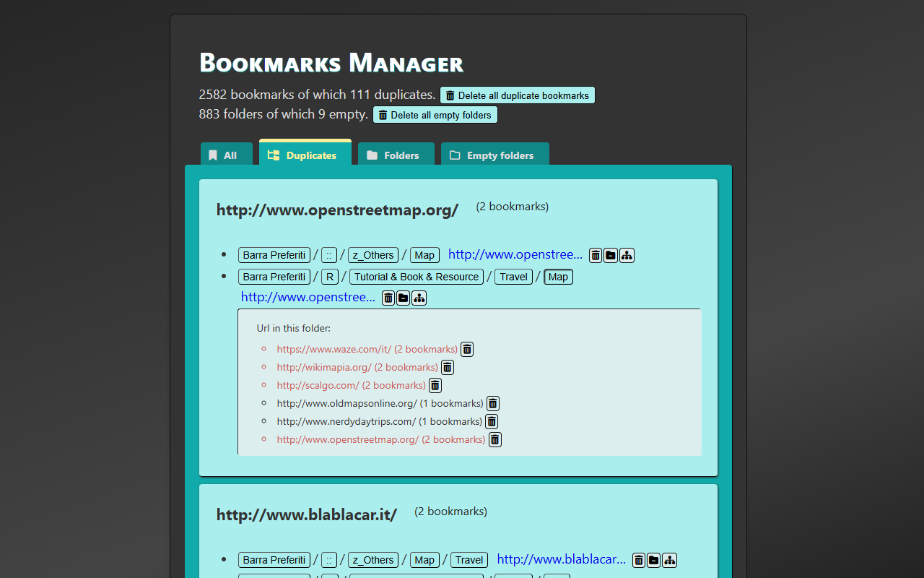
Task: Click the http://www.openstreetmap.org/ section heading
Action: click(337, 210)
